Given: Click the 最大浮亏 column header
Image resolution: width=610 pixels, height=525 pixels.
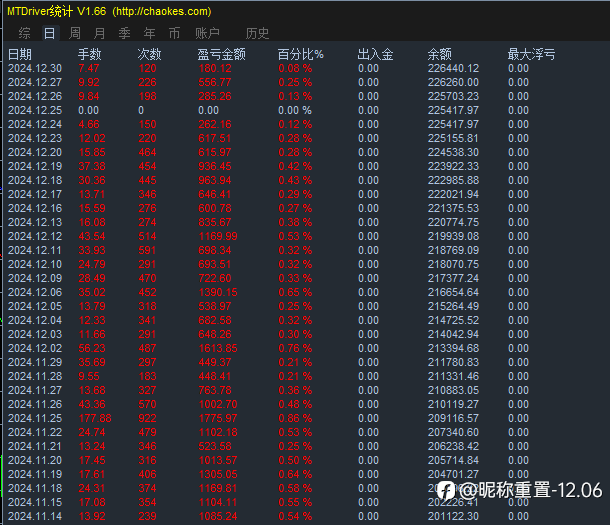Looking at the screenshot, I should 531,54.
